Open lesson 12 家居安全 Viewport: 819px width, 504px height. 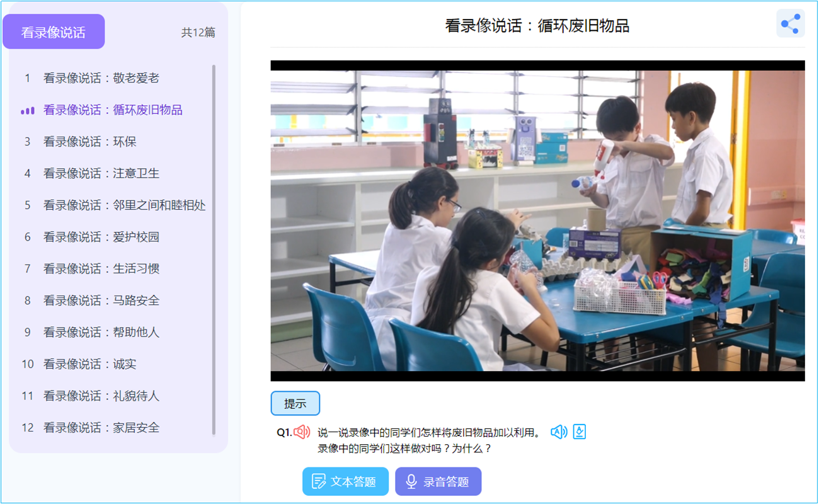coord(101,428)
